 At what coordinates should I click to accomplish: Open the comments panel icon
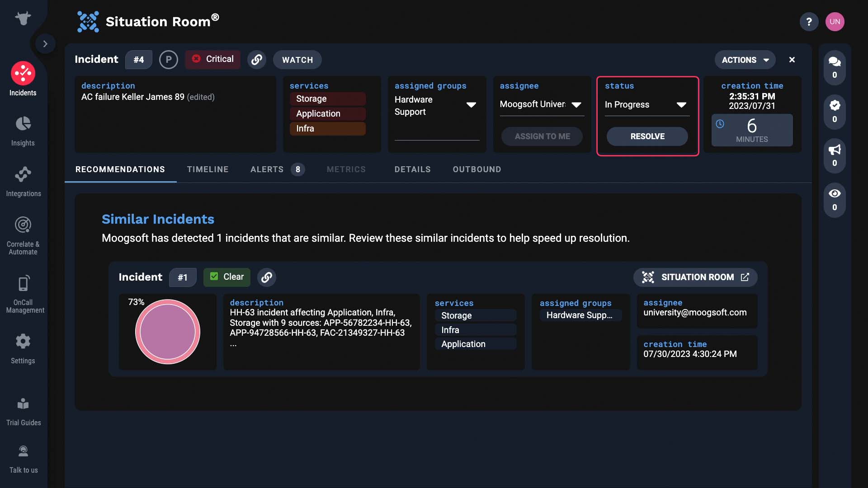click(x=835, y=67)
